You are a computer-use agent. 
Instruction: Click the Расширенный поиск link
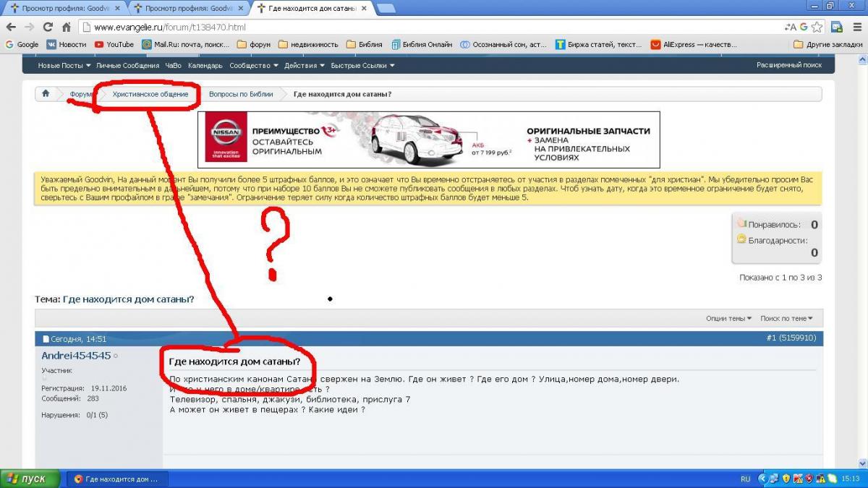point(789,65)
